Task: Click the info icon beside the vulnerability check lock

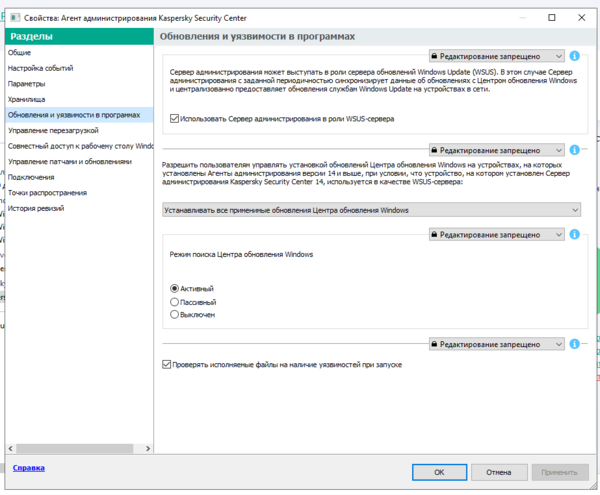Action: [574, 344]
